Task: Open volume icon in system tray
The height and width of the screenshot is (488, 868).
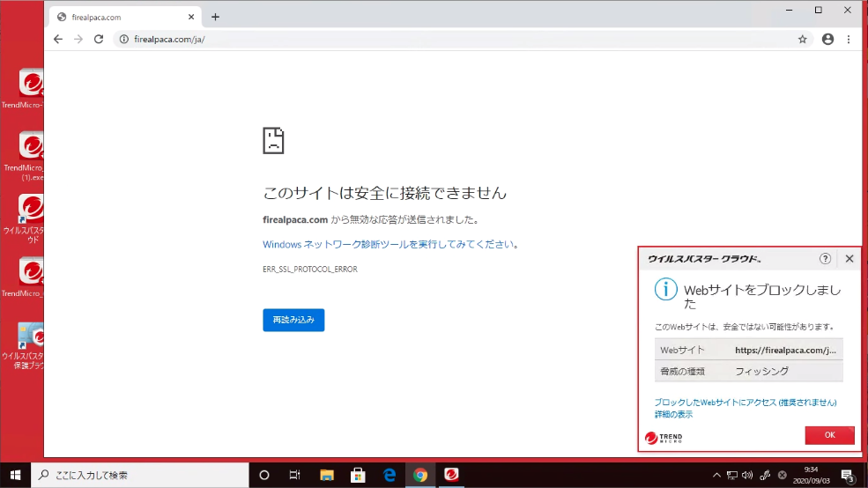Action: point(747,475)
